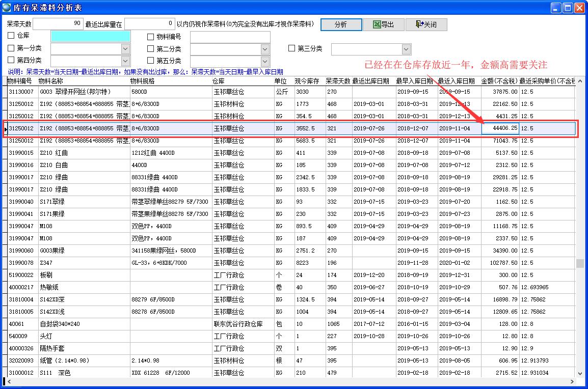Toggle the 第一分类 checkbox
Image resolution: width=588 pixels, height=389 pixels.
pyautogui.click(x=11, y=48)
